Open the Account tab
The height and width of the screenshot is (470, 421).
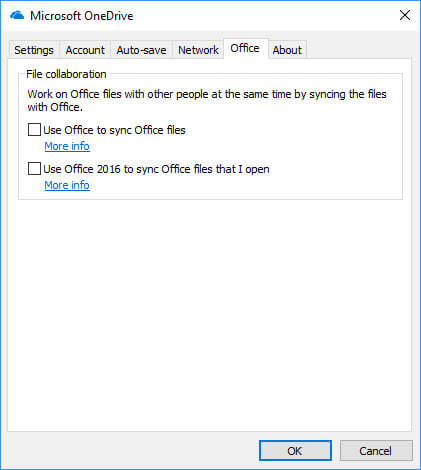coord(85,50)
